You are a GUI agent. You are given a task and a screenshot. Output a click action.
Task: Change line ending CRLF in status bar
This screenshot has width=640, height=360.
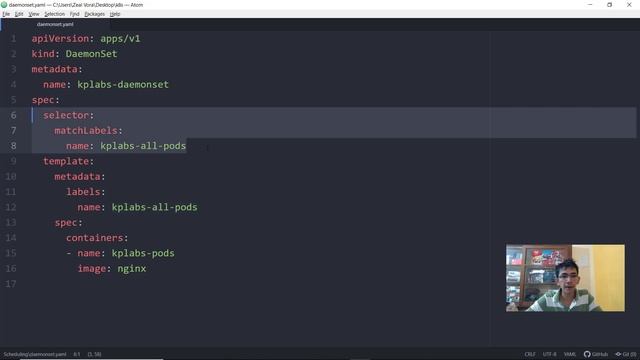[530, 354]
